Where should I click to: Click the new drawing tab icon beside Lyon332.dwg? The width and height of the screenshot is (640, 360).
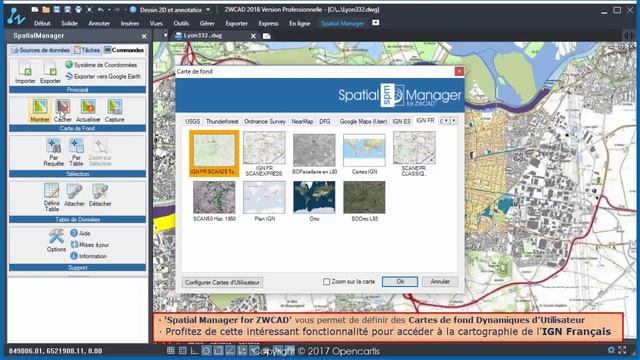(267, 36)
